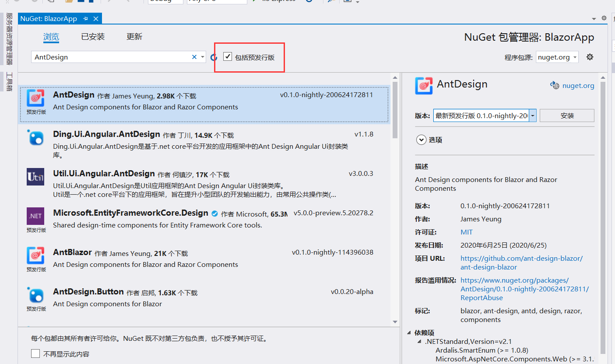Open the tab well gear options
The height and width of the screenshot is (364, 615).
[604, 18]
